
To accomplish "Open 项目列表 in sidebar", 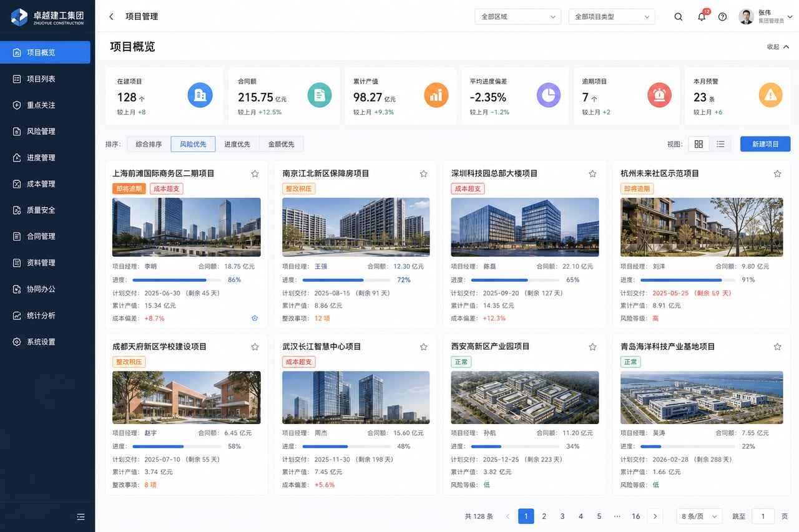I will coord(45,79).
